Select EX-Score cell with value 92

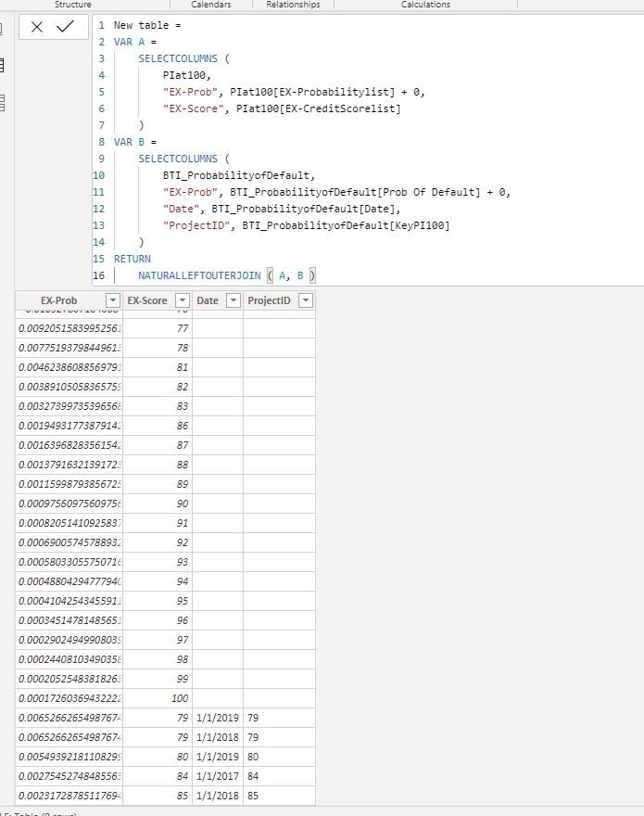click(x=158, y=542)
